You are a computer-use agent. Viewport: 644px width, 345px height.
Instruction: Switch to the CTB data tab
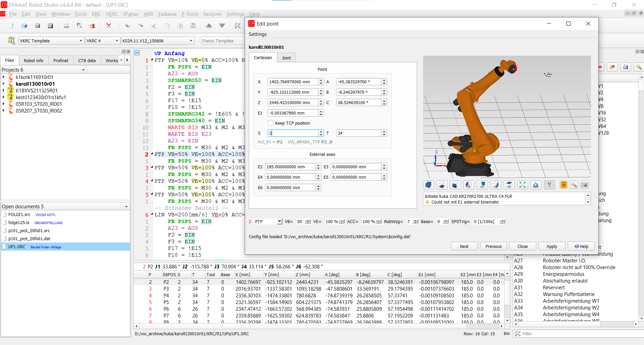(87, 60)
